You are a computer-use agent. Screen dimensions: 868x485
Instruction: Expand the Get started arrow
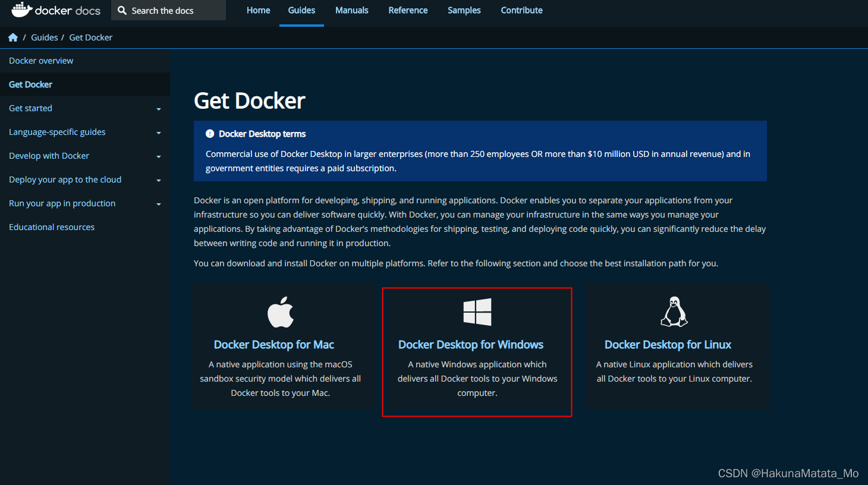point(159,109)
